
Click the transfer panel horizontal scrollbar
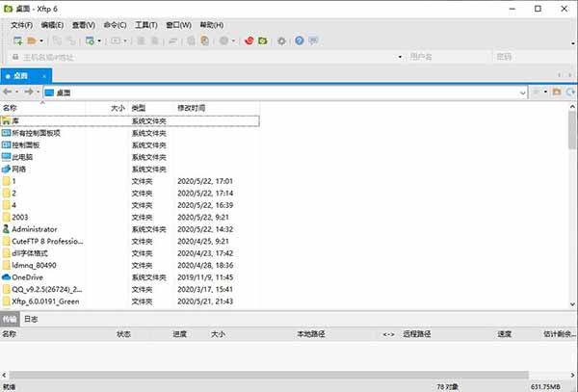pyautogui.click(x=269, y=375)
